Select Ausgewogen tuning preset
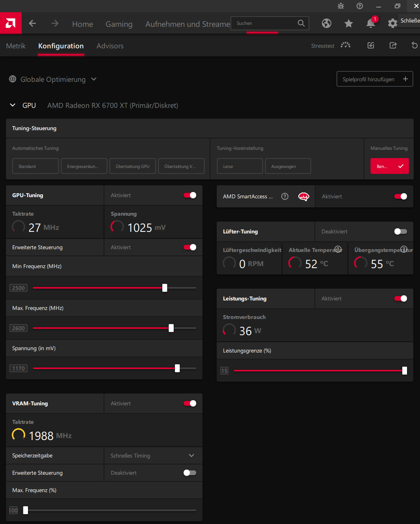Viewport: 420px width, 524px height. [288, 166]
